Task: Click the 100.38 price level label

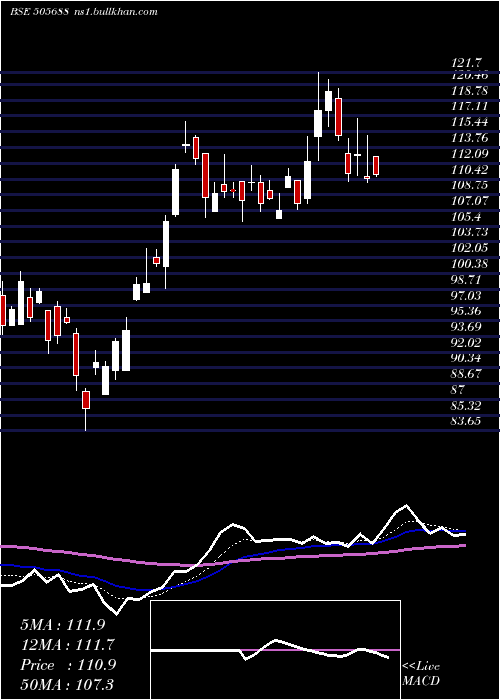Action: click(470, 263)
